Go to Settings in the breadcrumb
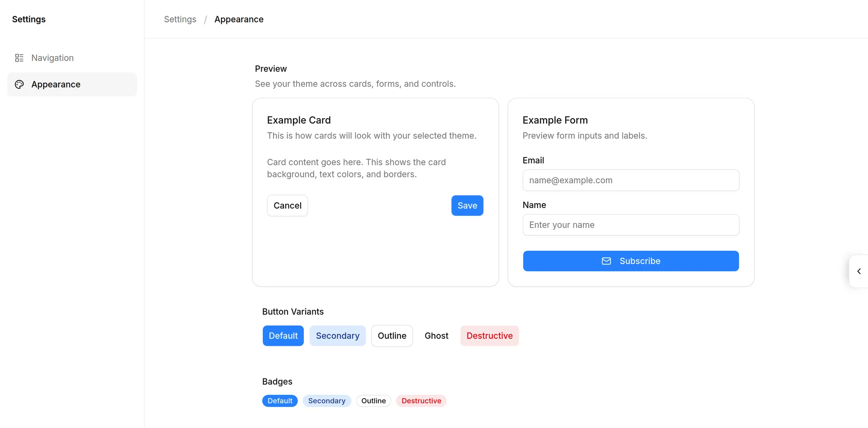 (180, 19)
